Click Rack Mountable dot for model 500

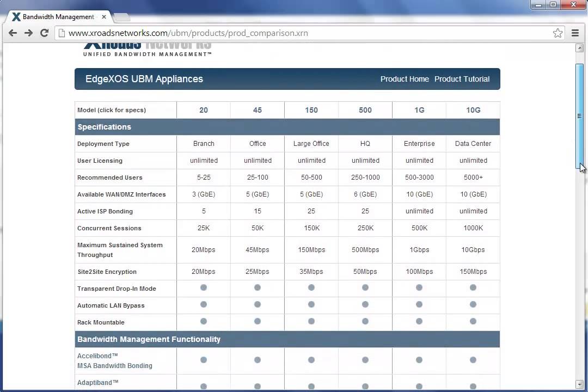[365, 321]
